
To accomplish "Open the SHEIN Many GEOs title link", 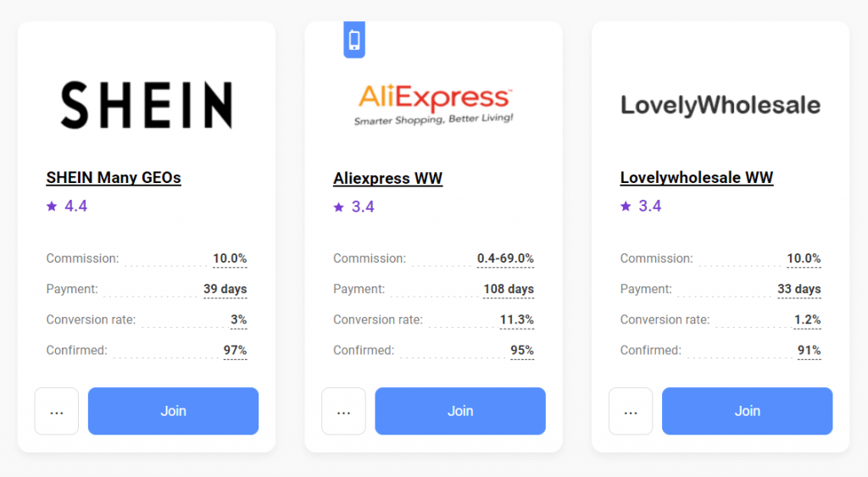I will [114, 178].
